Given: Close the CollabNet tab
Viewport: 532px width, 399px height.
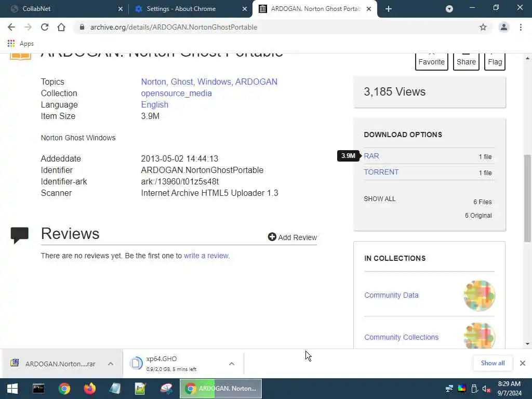Looking at the screenshot, I should click(121, 9).
